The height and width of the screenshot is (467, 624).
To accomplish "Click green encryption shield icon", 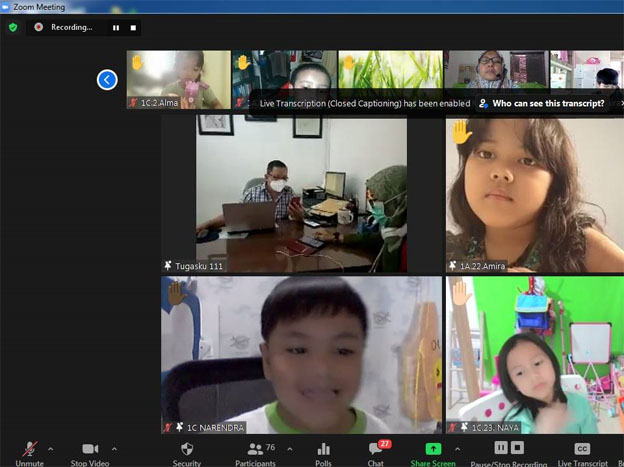I will [13, 27].
